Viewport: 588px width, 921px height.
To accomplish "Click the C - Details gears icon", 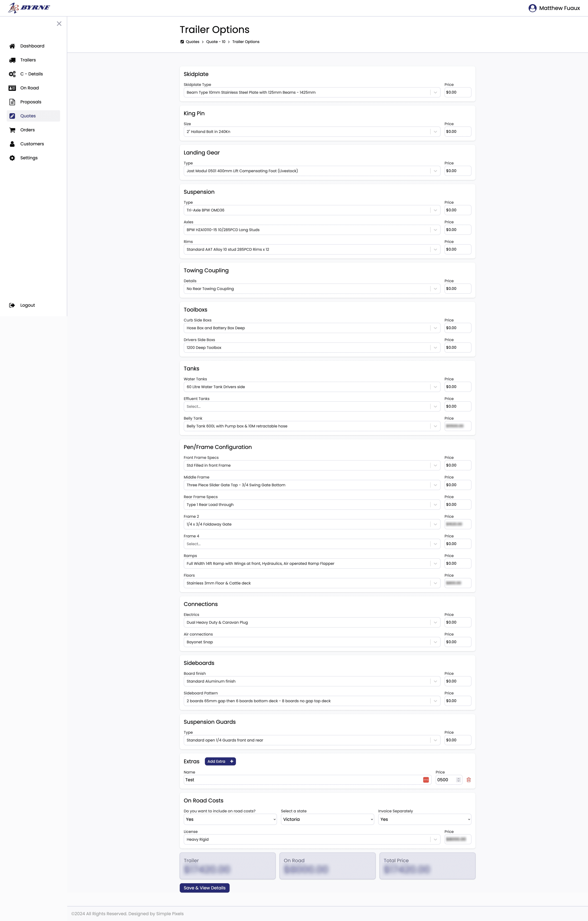I will pyautogui.click(x=12, y=74).
